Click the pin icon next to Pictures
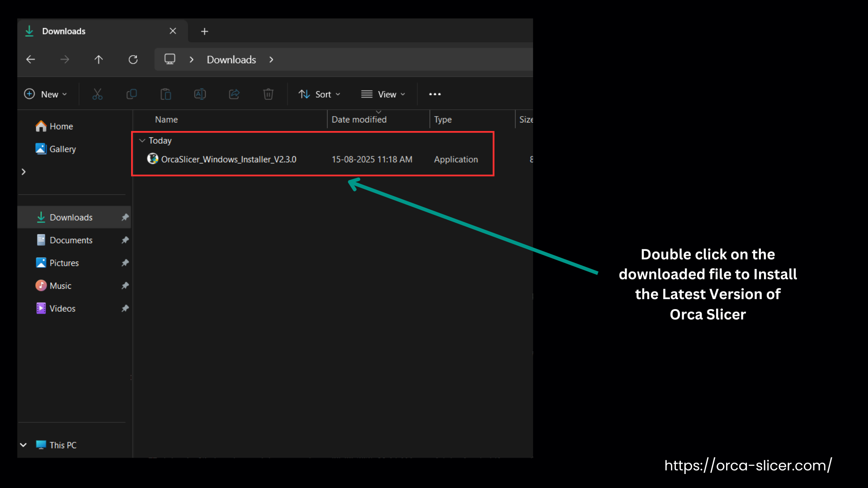Screen dimensions: 868x488 (125, 263)
